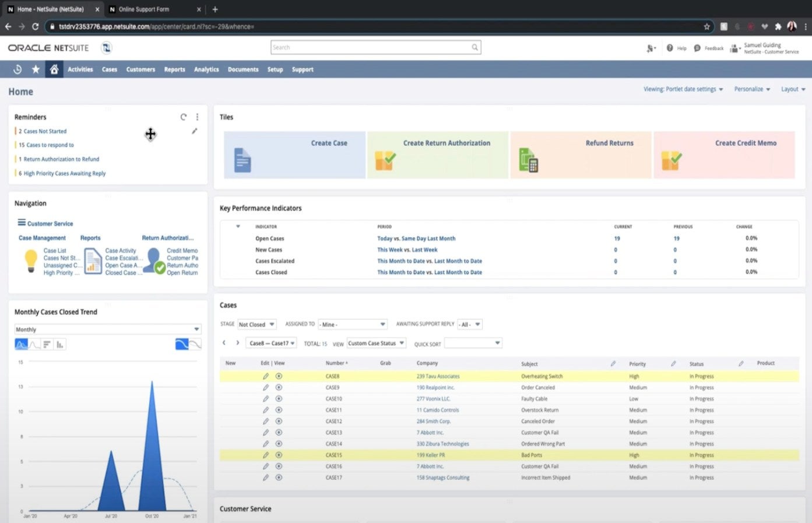The height and width of the screenshot is (523, 812).
Task: Open the Customer Service navigation link
Action: (x=50, y=224)
